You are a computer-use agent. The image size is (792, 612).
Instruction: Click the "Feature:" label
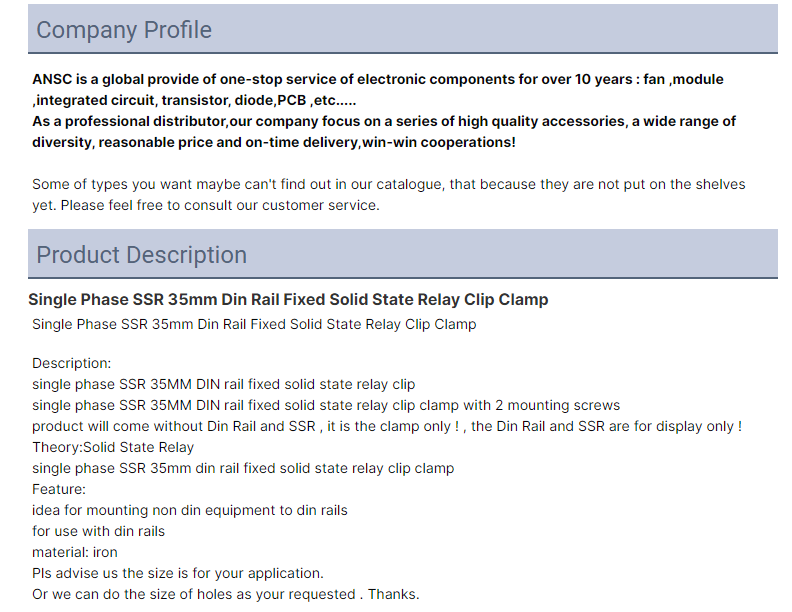59,489
